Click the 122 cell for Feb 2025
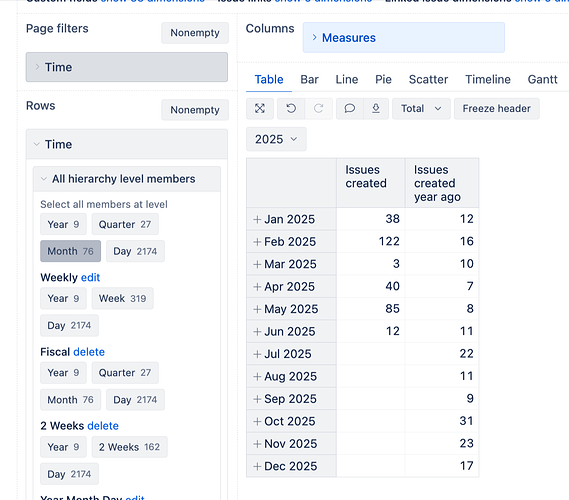This screenshot has width=569, height=500. point(371,242)
